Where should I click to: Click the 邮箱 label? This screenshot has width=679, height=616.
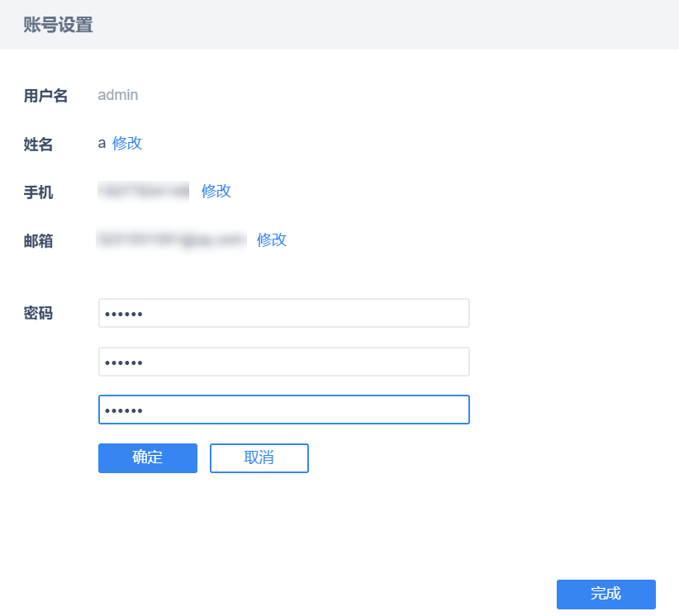point(38,240)
